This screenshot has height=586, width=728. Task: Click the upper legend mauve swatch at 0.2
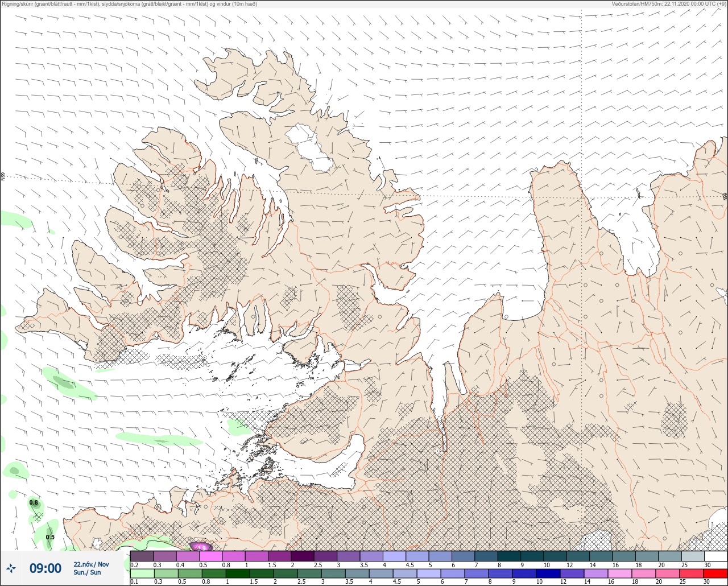tap(142, 556)
